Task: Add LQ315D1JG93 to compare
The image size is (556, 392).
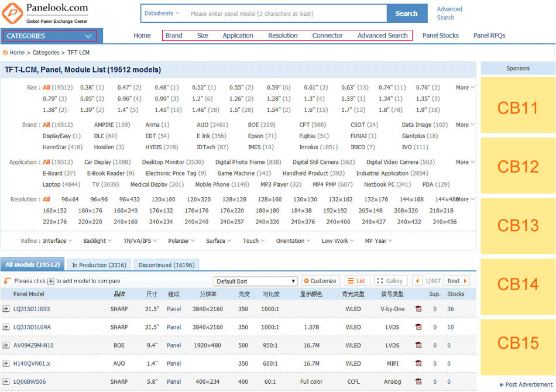Action: coord(6,309)
